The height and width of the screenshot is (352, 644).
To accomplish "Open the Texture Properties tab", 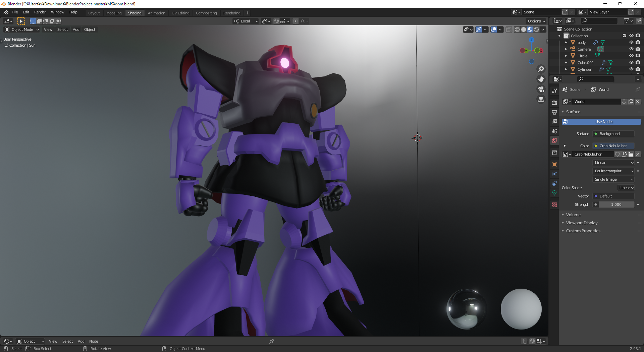I will [554, 204].
